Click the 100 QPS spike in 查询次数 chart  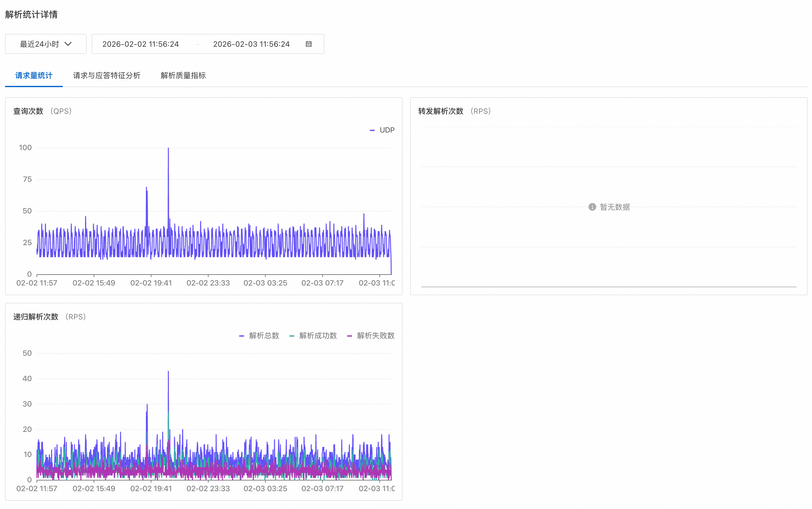tap(168, 149)
